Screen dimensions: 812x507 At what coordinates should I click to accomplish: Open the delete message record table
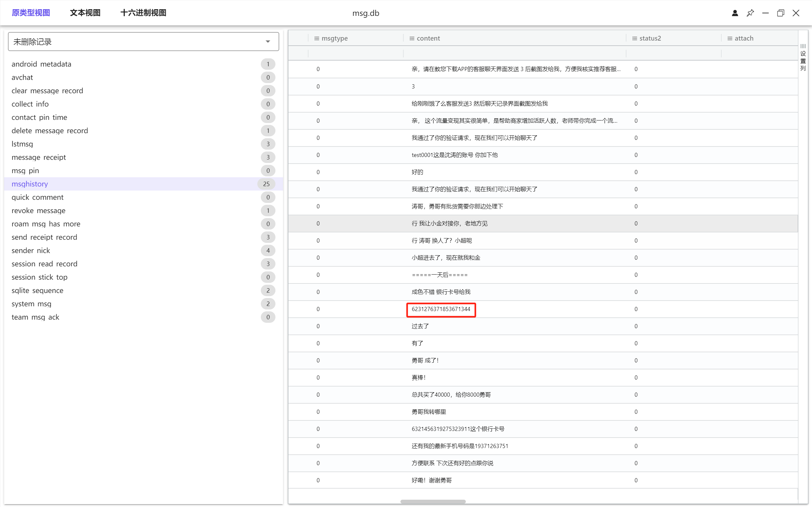tap(50, 130)
